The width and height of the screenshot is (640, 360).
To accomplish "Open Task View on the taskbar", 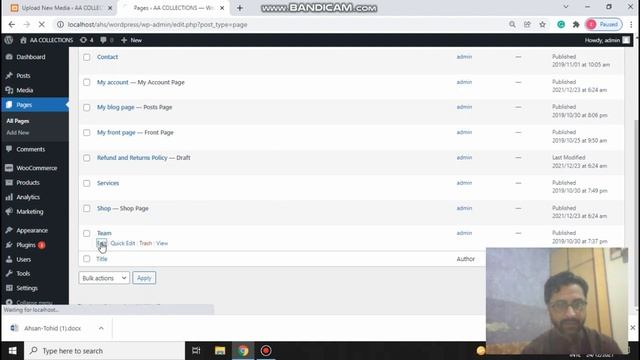I will [x=196, y=351].
